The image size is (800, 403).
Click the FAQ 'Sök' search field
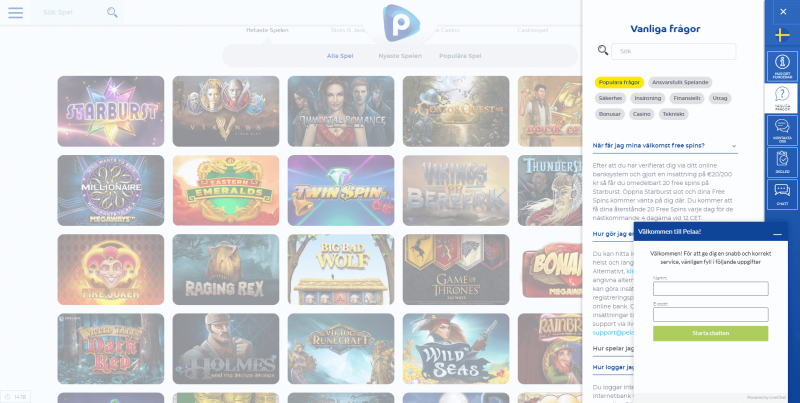(x=673, y=52)
